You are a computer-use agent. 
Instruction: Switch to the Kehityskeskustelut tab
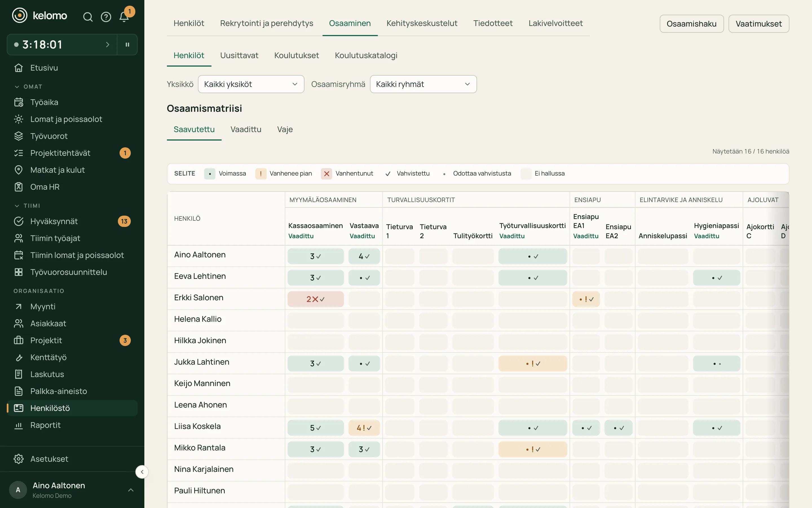(422, 23)
